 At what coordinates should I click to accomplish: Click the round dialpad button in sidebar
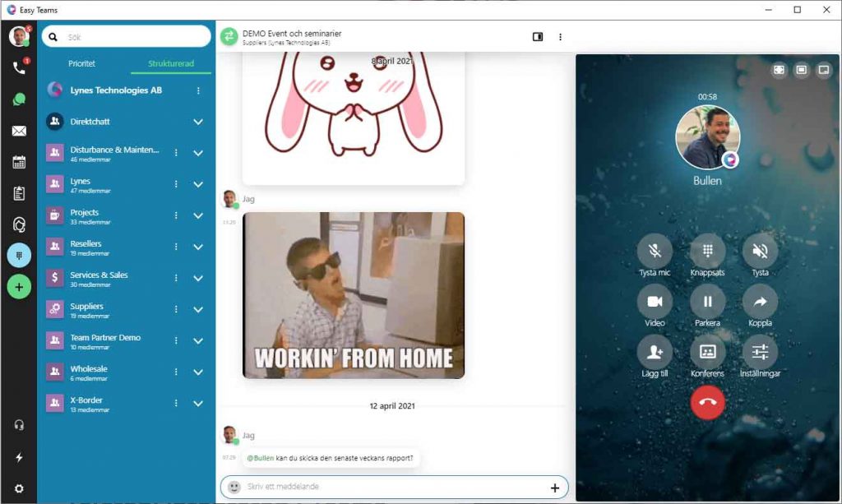tap(19, 256)
